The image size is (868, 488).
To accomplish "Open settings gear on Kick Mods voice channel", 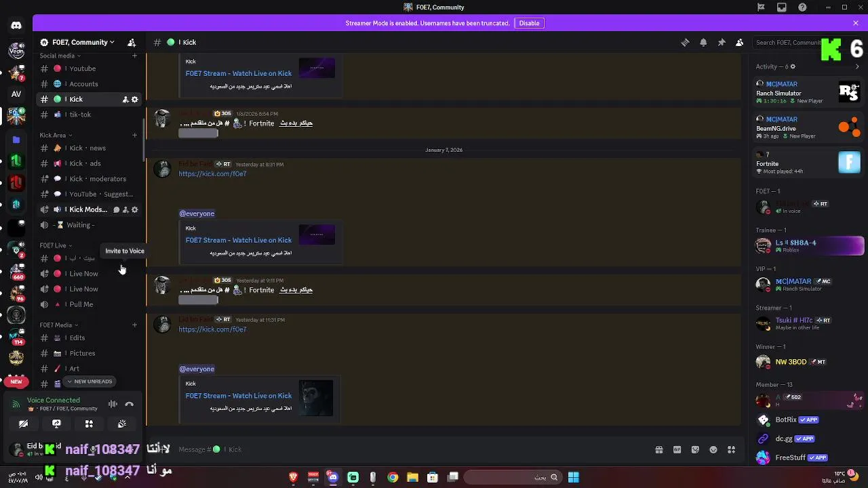I will (135, 209).
